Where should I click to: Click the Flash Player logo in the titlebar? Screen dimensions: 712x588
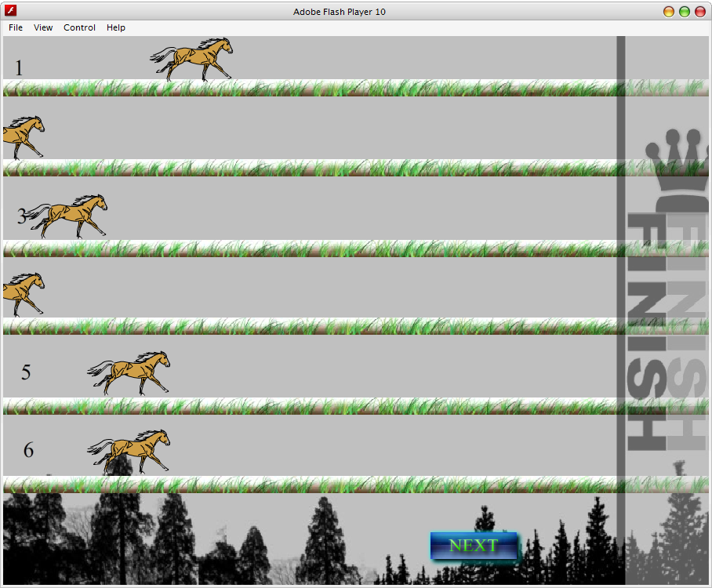[9, 11]
